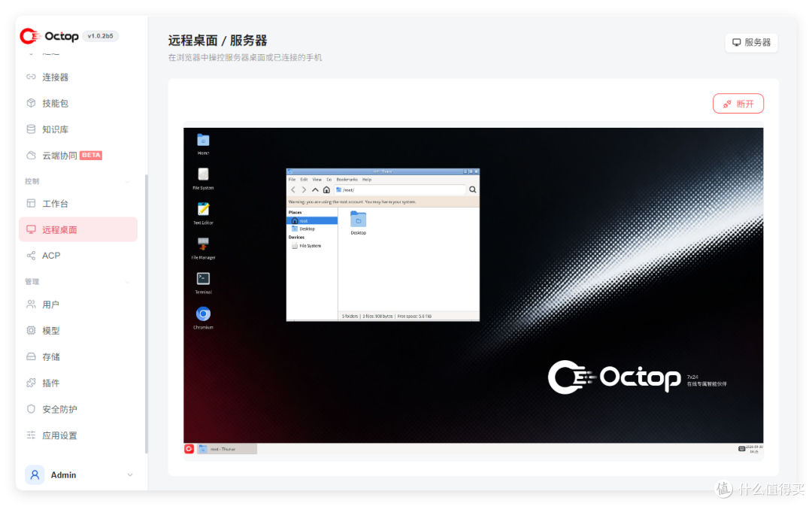Click Thunar's home toolbar button
812x506 pixels.
[326, 189]
